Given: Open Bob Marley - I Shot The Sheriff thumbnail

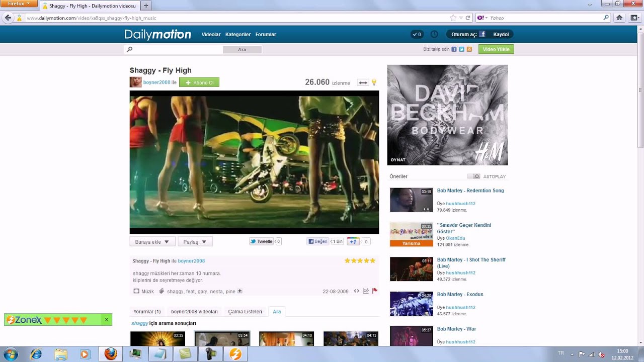Looking at the screenshot, I should point(411,269).
